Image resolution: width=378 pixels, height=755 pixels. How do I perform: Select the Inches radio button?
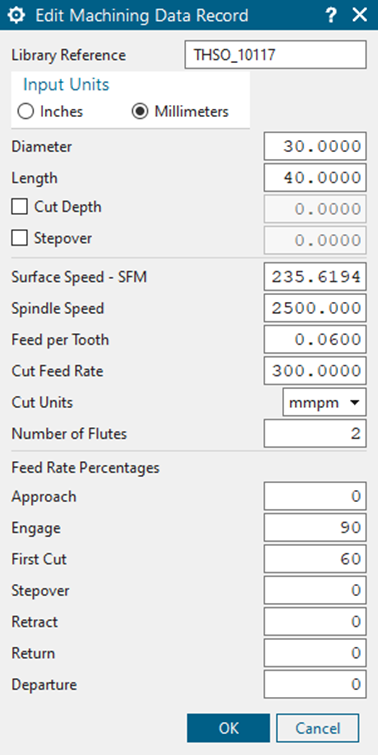tap(25, 112)
